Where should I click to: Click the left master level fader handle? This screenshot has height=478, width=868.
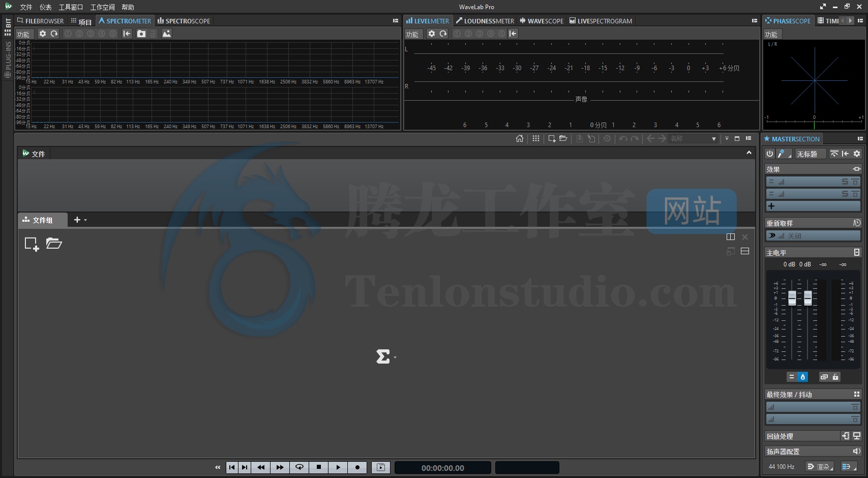[x=792, y=297]
